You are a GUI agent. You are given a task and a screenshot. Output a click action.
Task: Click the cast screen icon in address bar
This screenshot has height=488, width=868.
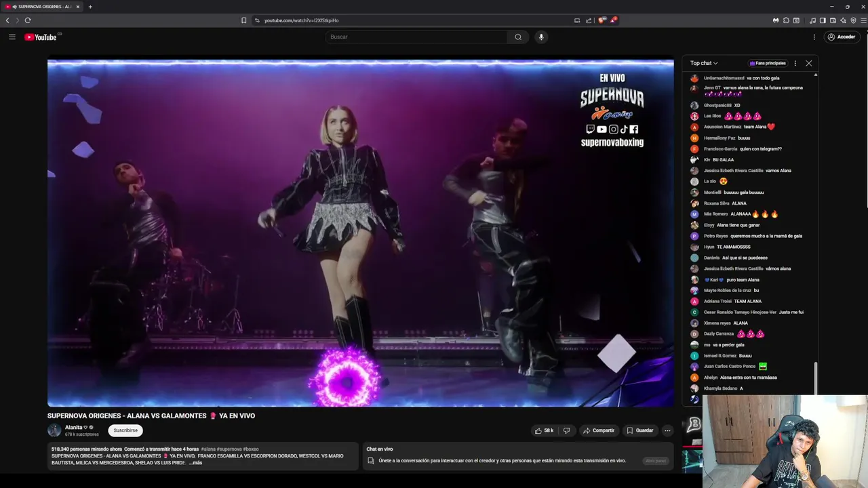(577, 20)
